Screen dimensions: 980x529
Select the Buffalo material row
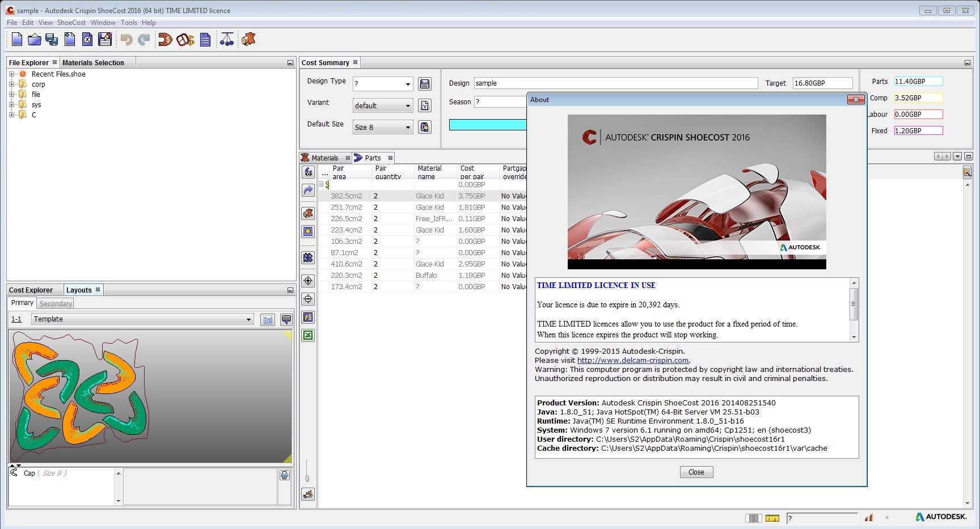click(423, 276)
